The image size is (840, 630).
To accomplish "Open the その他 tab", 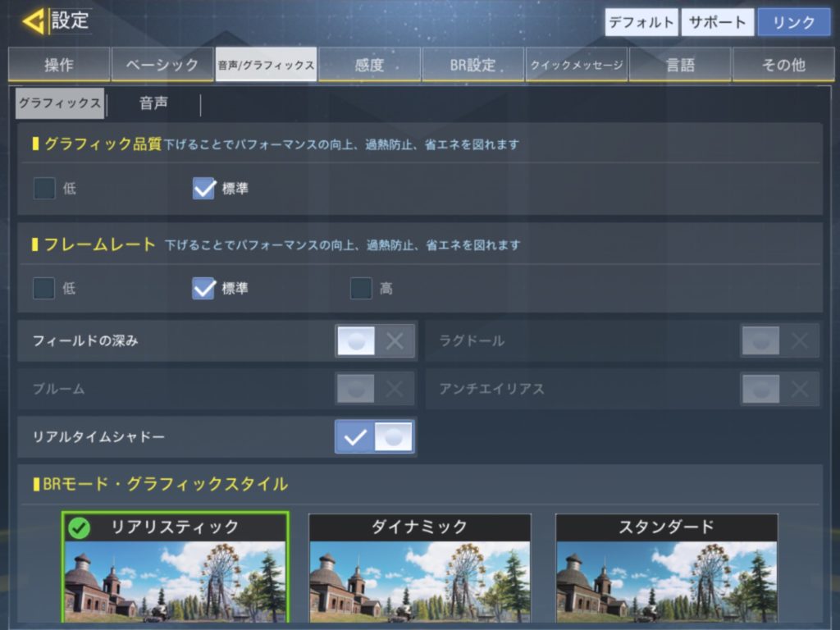I will [x=783, y=65].
